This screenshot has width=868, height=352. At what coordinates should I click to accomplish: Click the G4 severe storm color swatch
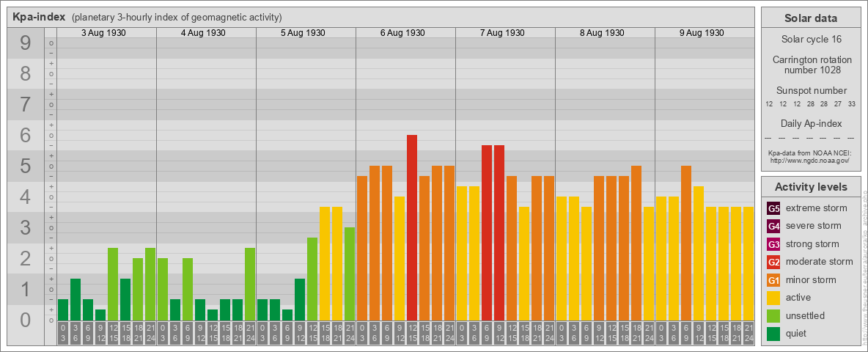pos(773,226)
